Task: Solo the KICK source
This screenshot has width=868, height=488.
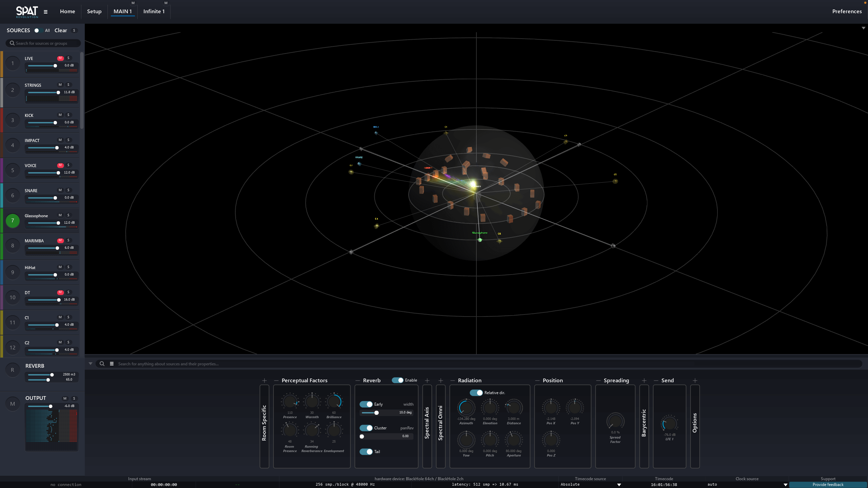Action: 68,115
